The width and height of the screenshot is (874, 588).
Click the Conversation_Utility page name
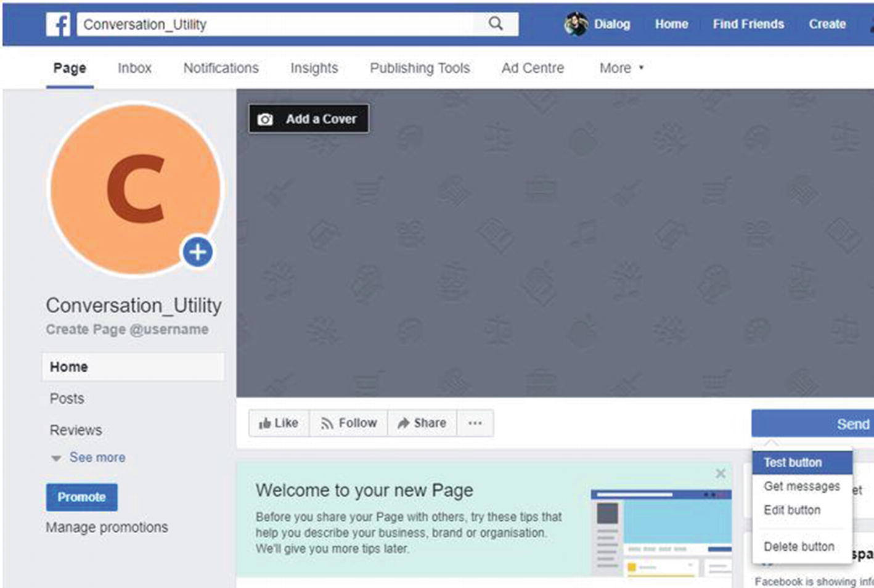134,305
